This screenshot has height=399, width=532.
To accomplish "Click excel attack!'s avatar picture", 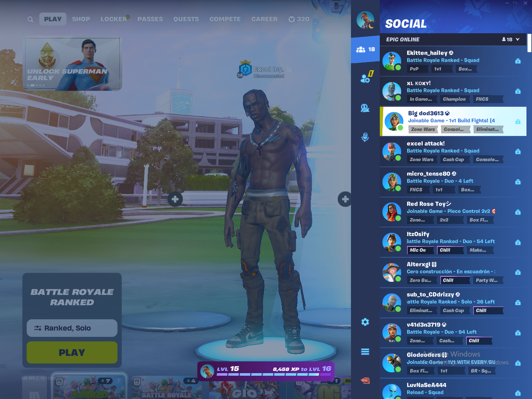I will coord(392,151).
